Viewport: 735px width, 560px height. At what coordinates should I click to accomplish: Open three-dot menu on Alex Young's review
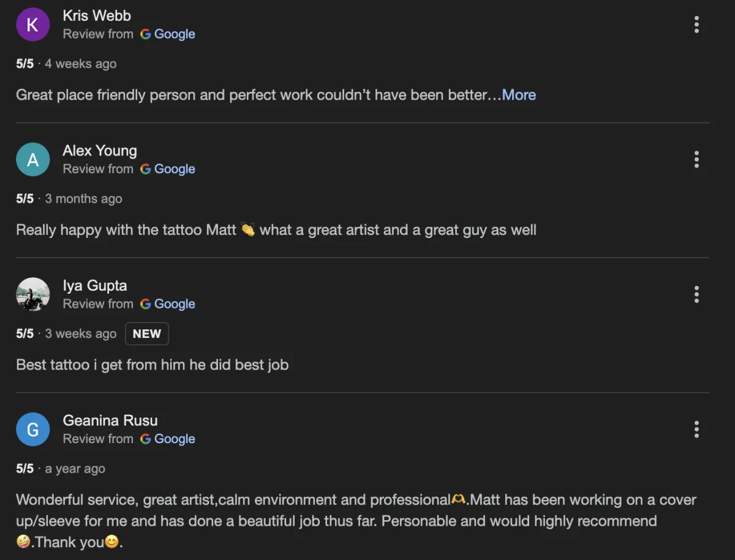[x=696, y=160]
